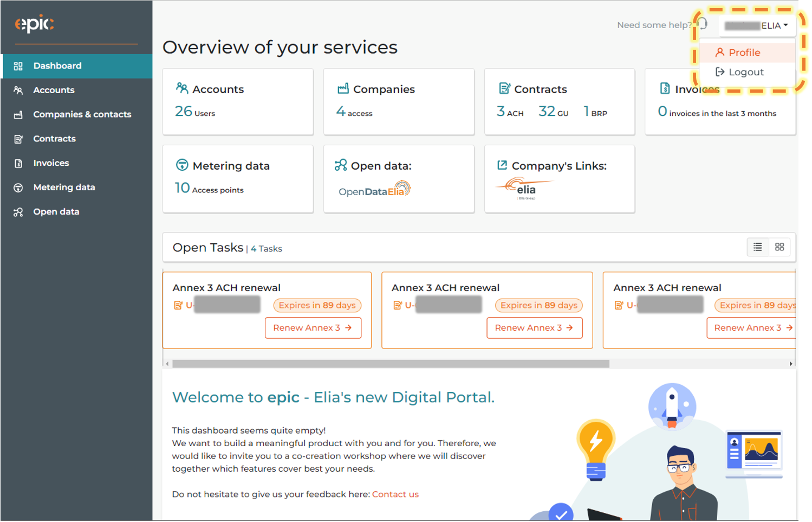812x522 pixels.
Task: Click the Invoices document icon in sidebar
Action: click(18, 163)
